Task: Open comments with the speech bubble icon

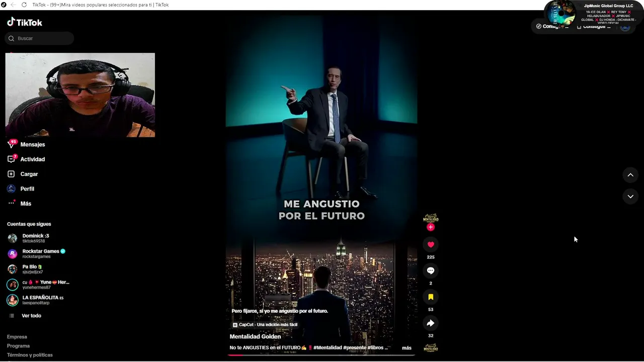Action: tap(431, 270)
